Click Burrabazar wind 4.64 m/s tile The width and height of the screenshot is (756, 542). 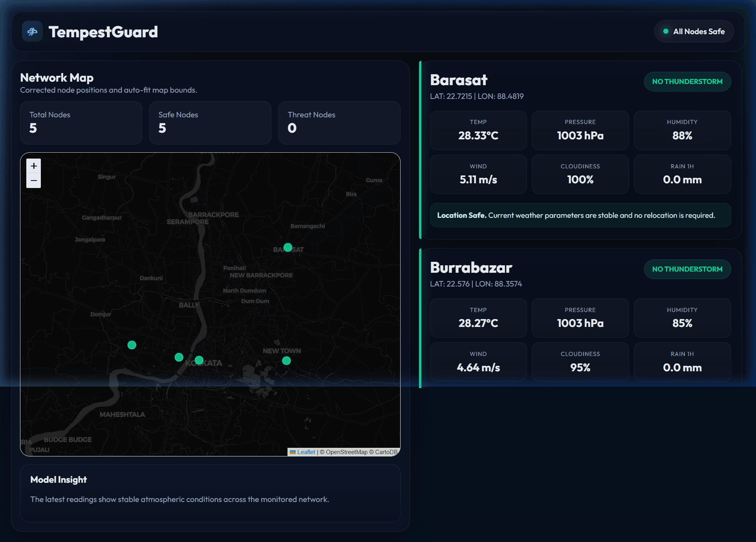coord(478,362)
